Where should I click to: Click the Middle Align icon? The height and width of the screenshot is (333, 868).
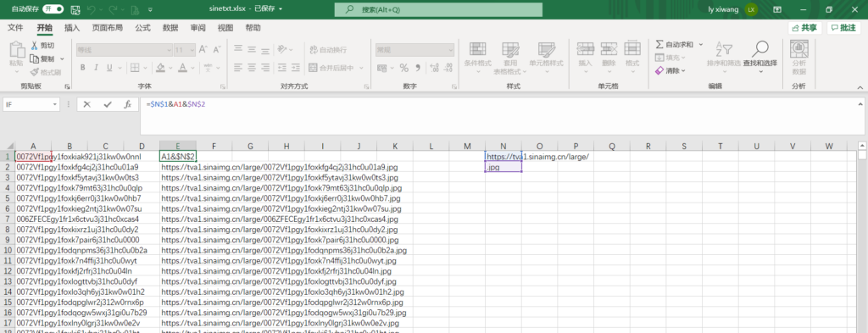(x=251, y=49)
